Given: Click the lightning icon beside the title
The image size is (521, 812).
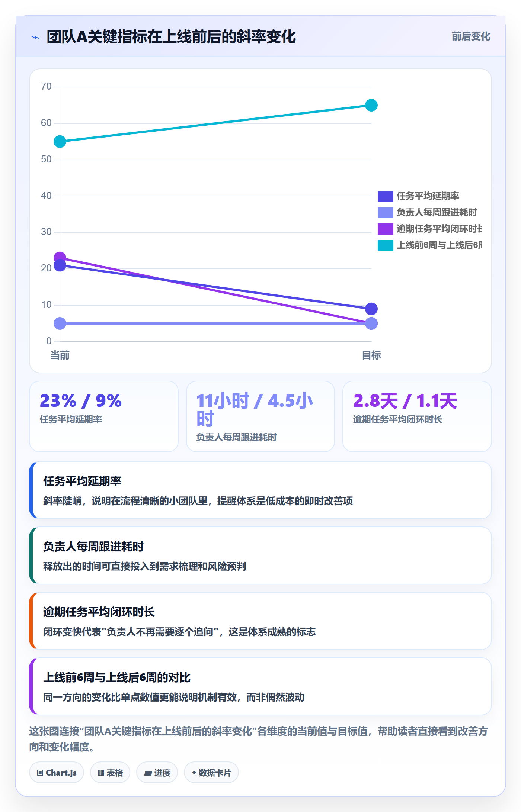Looking at the screenshot, I should coord(35,37).
